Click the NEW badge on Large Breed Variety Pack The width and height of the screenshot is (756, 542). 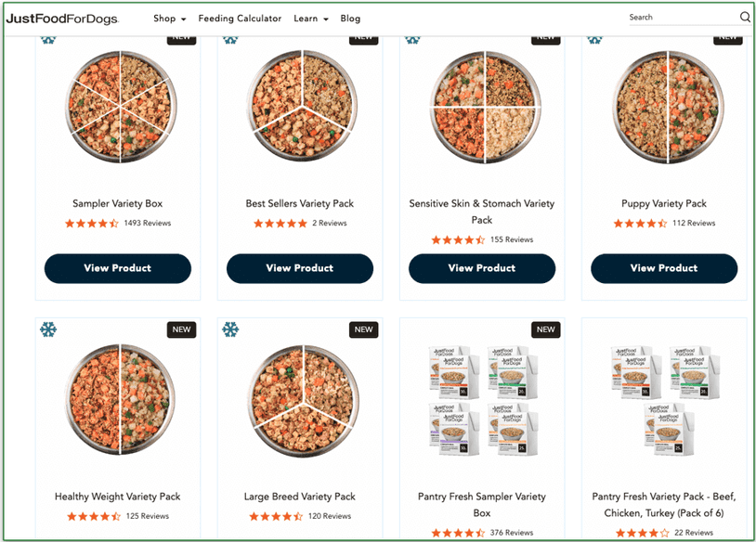pyautogui.click(x=363, y=329)
